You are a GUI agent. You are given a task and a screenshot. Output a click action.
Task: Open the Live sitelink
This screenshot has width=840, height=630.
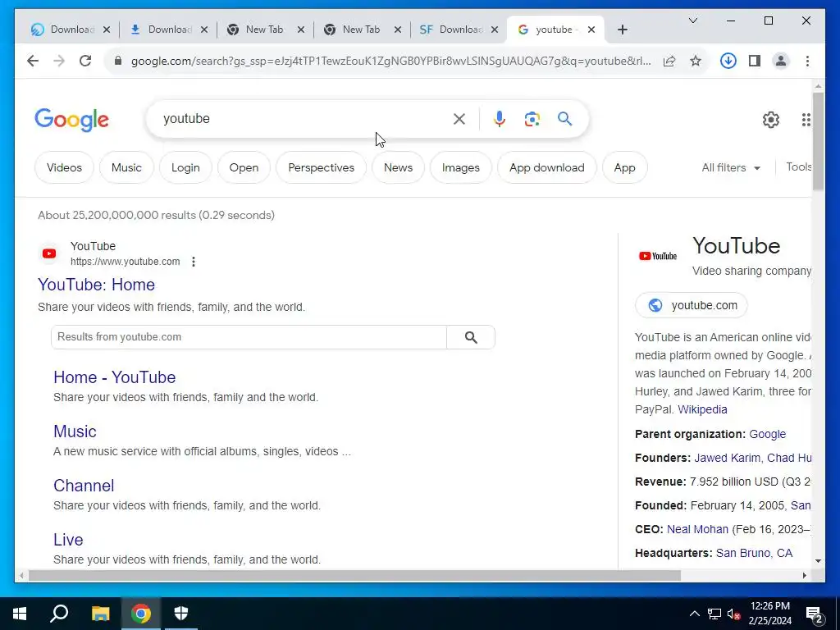pyautogui.click(x=68, y=540)
